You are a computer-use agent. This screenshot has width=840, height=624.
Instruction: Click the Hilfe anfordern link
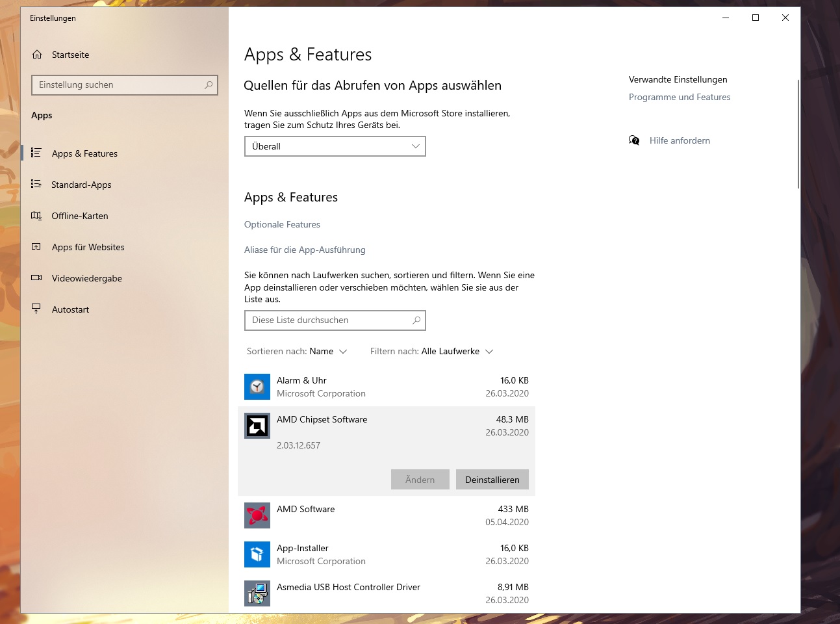(680, 140)
